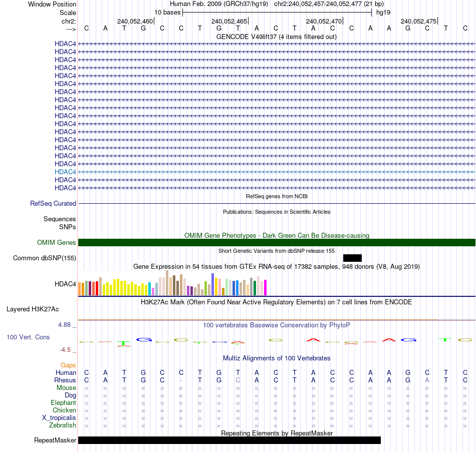
Task: Open the H3K27Ac Mark track title
Action: tap(277, 302)
